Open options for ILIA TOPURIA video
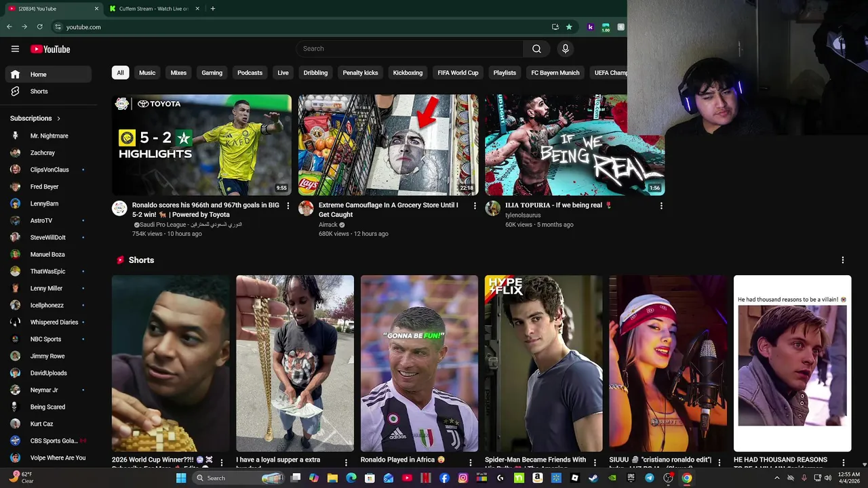Screen dimensions: 868x488 (661, 205)
